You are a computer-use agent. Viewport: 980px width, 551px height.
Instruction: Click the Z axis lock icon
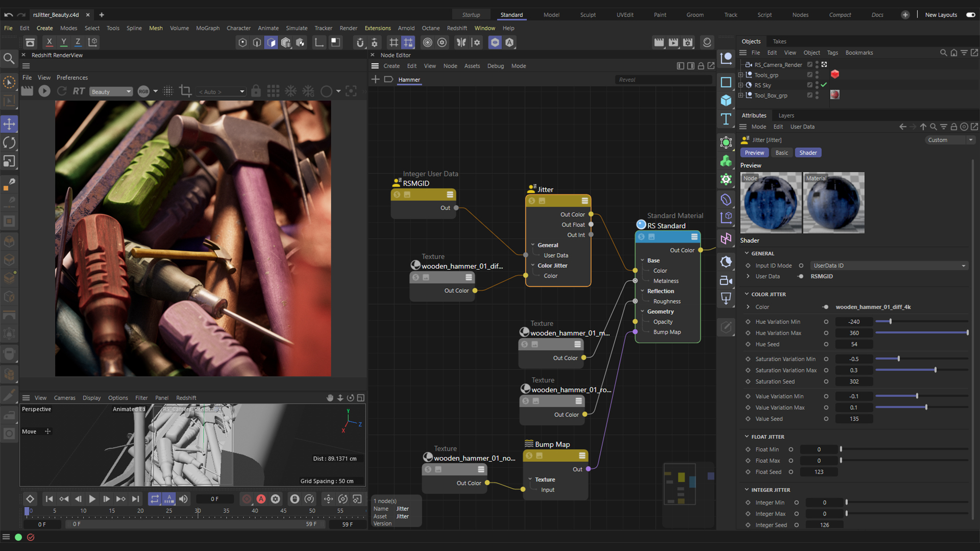[78, 42]
